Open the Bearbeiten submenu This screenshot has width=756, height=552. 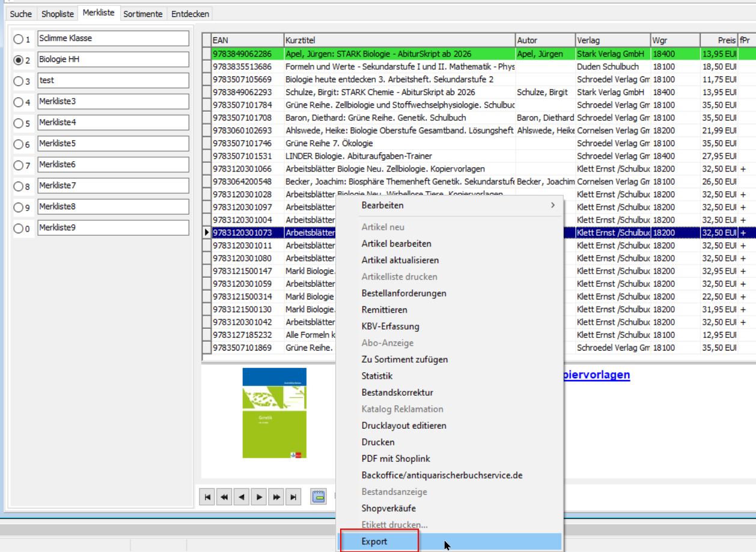pyautogui.click(x=449, y=205)
